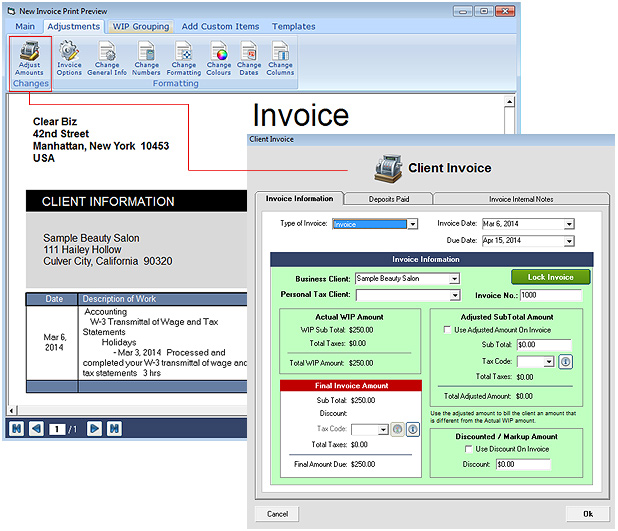Jump to last page of preview
618x531 pixels.
[114, 429]
